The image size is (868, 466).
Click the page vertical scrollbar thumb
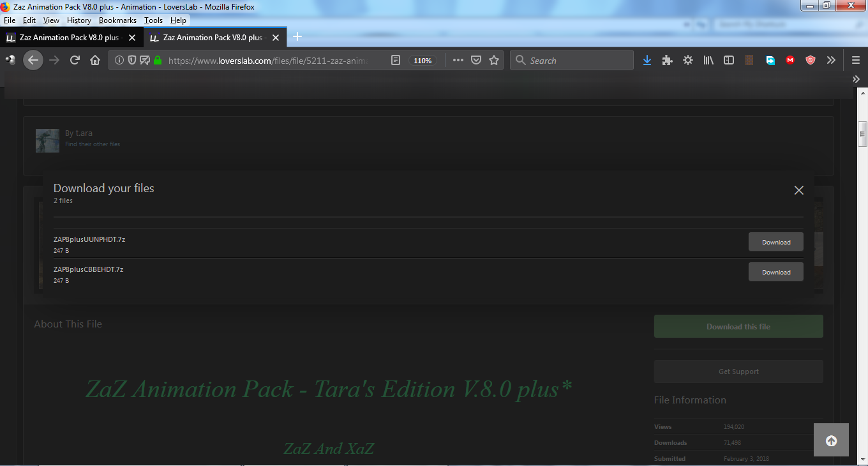862,133
